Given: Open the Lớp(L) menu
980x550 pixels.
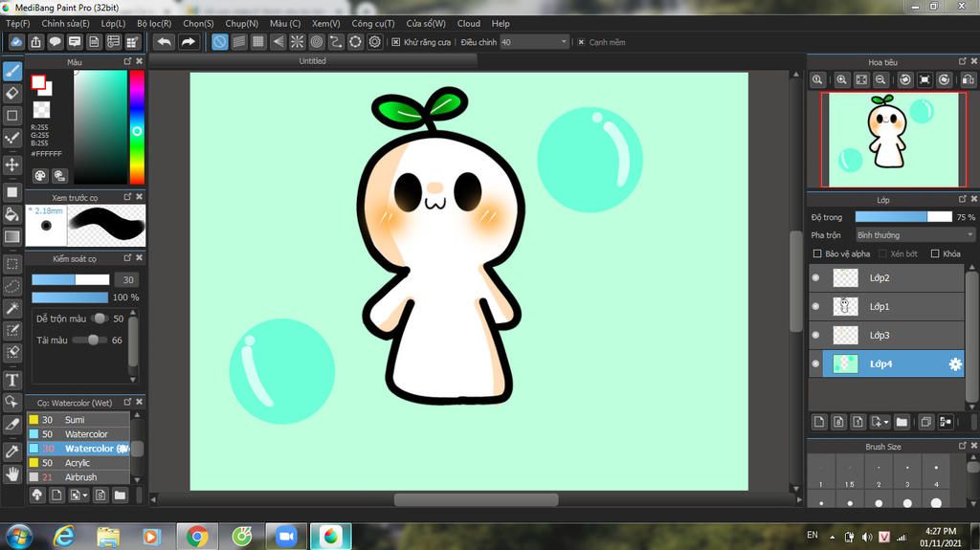Looking at the screenshot, I should pyautogui.click(x=113, y=23).
